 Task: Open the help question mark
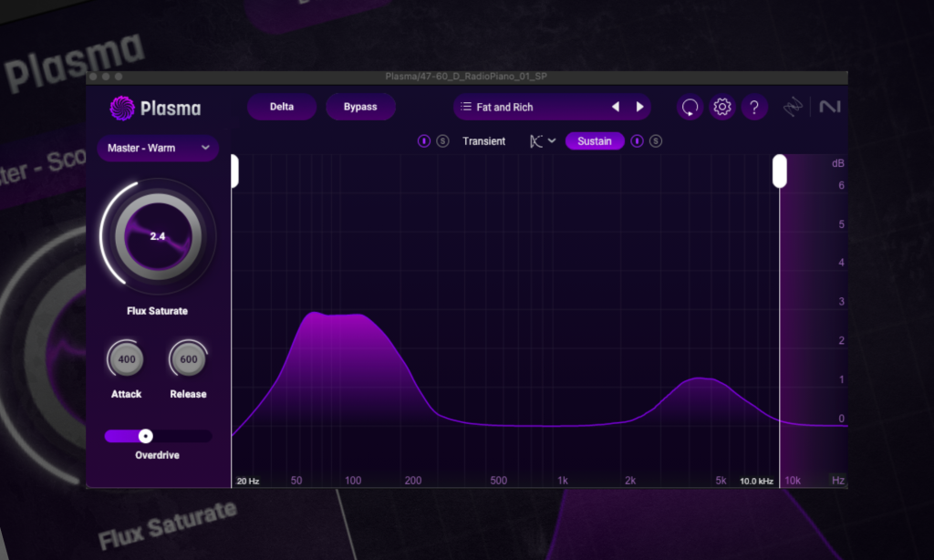[x=753, y=108]
